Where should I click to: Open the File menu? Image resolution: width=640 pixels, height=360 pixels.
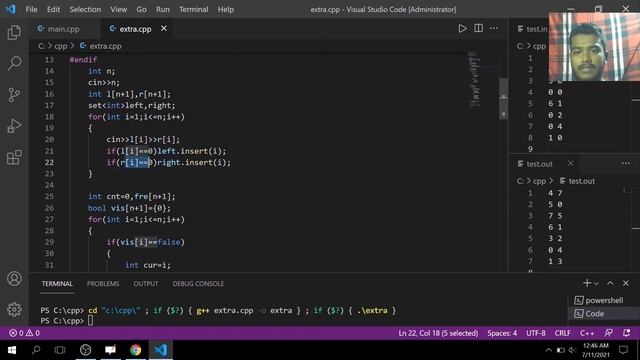[x=31, y=9]
